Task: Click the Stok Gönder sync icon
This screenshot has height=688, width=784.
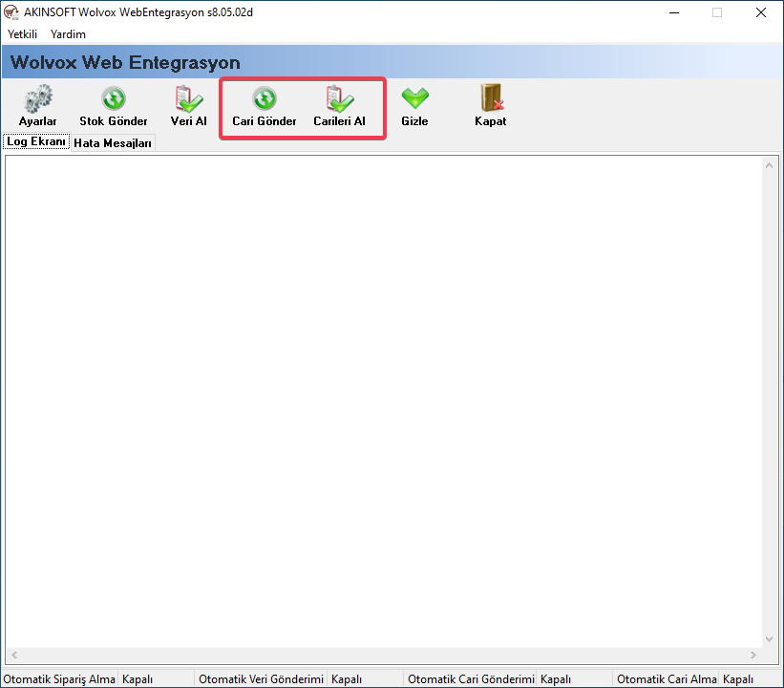Action: click(114, 98)
